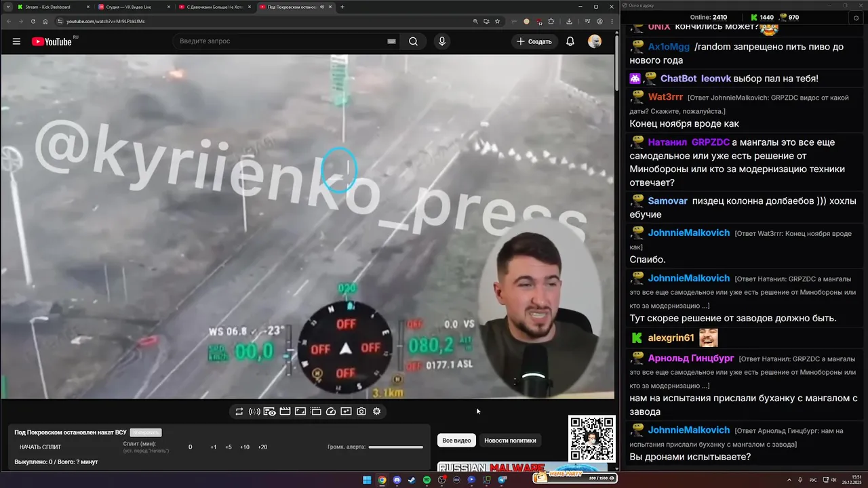The image size is (868, 488).
Task: Adjust Громк. алерта volume slider
Action: (396, 447)
